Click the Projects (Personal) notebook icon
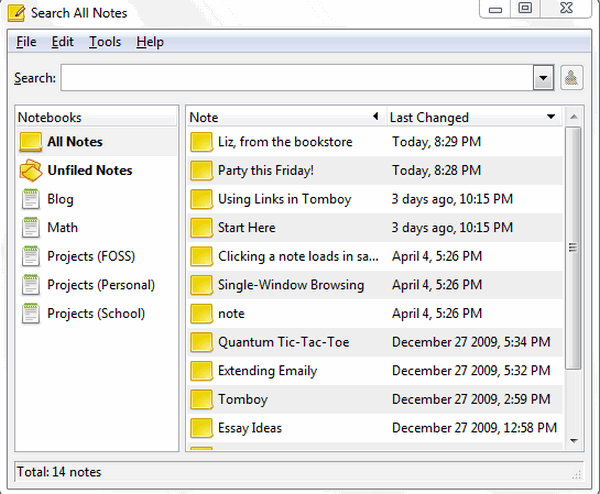The image size is (600, 494). [x=31, y=285]
